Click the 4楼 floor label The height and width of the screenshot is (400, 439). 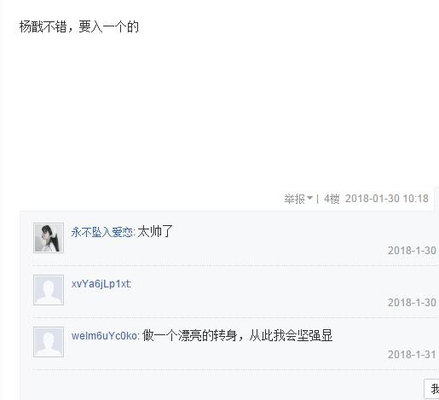[x=332, y=199]
